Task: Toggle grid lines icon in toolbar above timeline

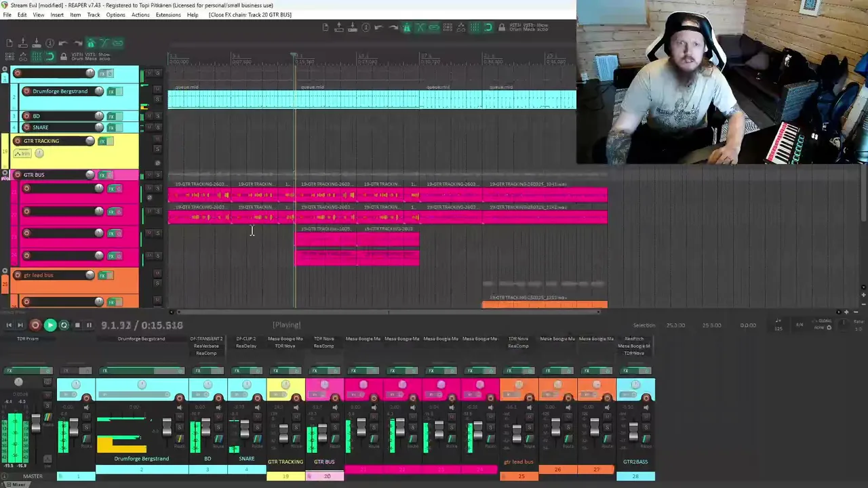Action: pos(475,28)
